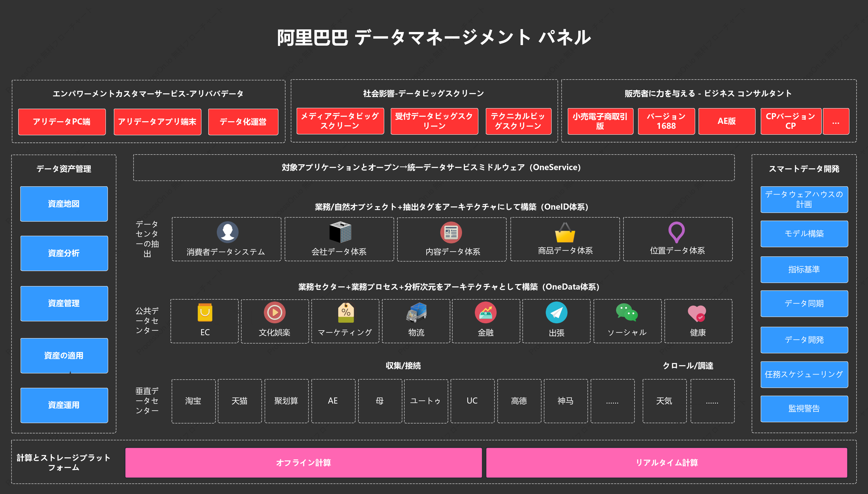
Task: Click the 出張 paper plane icon
Action: point(556,313)
